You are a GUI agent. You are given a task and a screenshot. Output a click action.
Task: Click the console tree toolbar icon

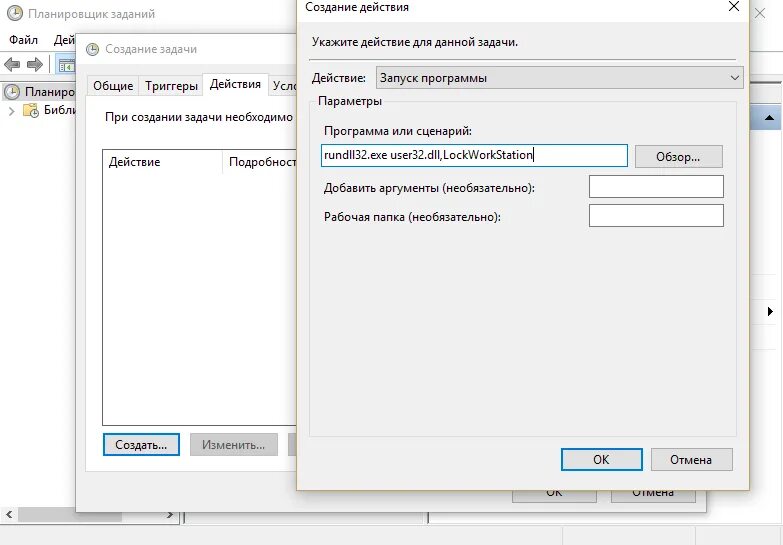point(65,64)
